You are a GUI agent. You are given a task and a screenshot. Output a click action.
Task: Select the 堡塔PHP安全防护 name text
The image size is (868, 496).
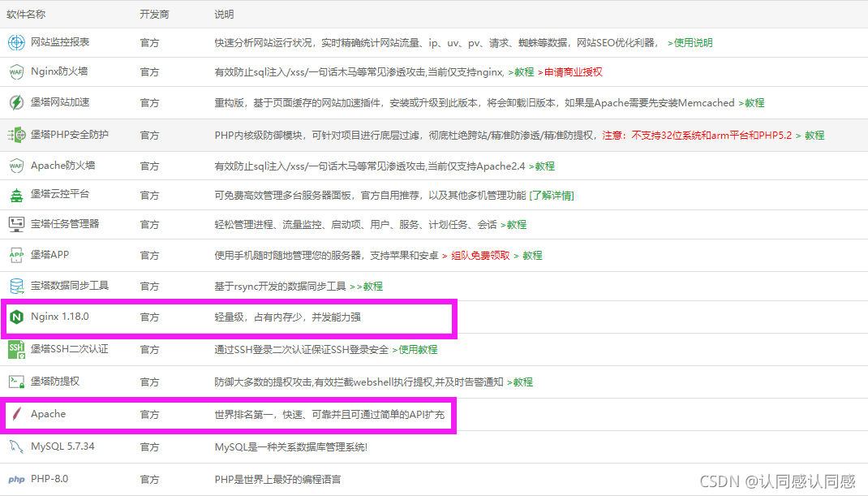[69, 135]
